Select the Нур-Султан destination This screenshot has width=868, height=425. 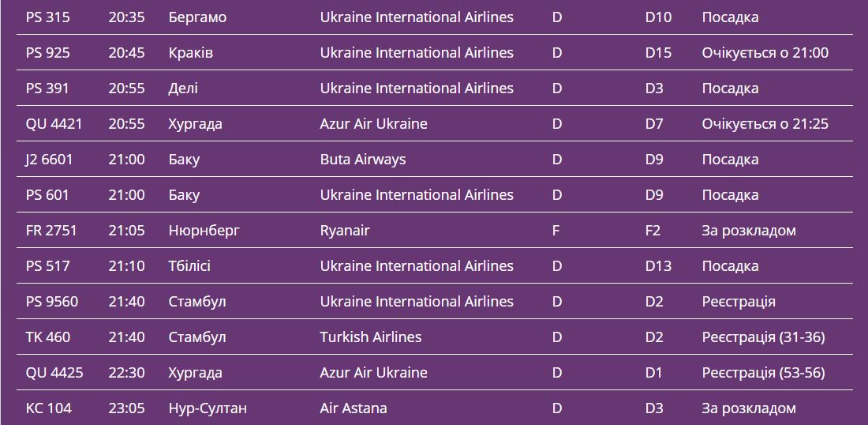[x=208, y=408]
